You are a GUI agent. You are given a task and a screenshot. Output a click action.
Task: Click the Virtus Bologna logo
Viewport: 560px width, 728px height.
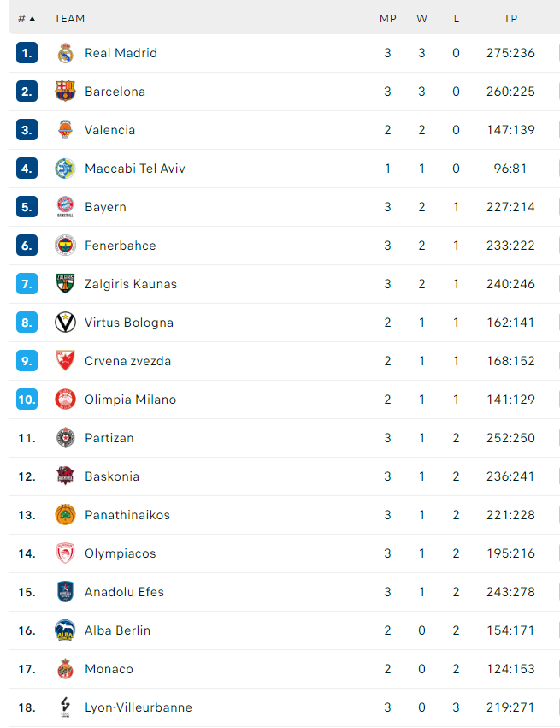click(65, 323)
